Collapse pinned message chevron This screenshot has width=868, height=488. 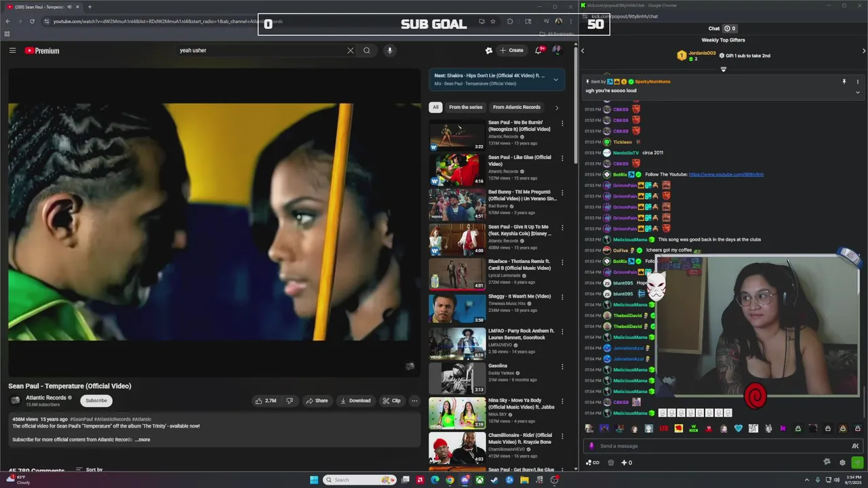[x=858, y=91]
